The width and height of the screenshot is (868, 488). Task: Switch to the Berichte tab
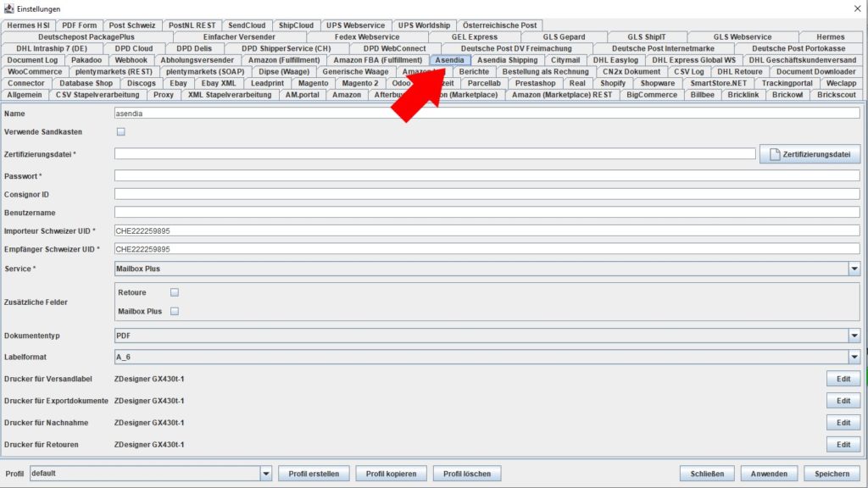coord(474,71)
